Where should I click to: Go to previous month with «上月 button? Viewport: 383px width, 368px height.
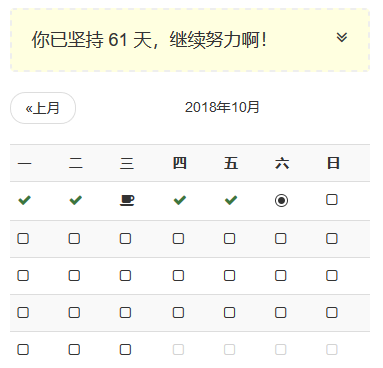[43, 108]
